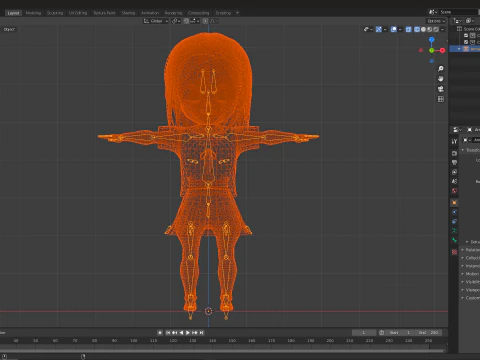Image resolution: width=480 pixels, height=360 pixels.
Task: Open Output properties tab
Action: point(454,163)
